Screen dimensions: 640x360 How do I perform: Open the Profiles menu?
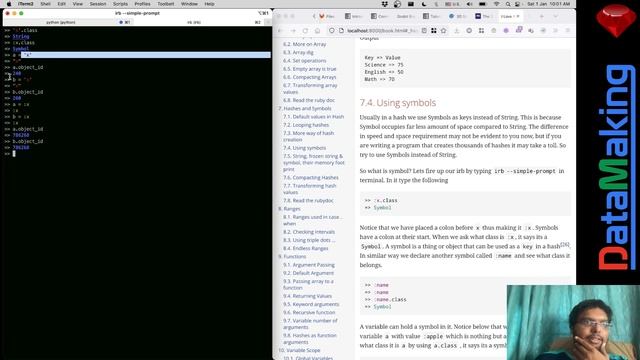coord(142,4)
